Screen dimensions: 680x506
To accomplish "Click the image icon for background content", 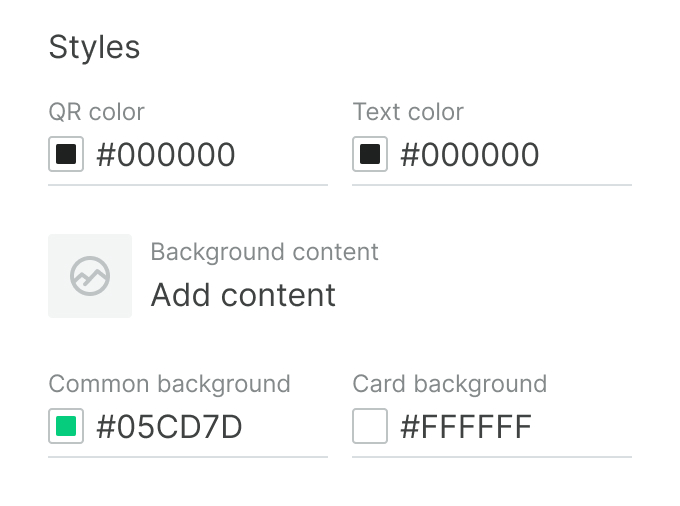I will 90,276.
